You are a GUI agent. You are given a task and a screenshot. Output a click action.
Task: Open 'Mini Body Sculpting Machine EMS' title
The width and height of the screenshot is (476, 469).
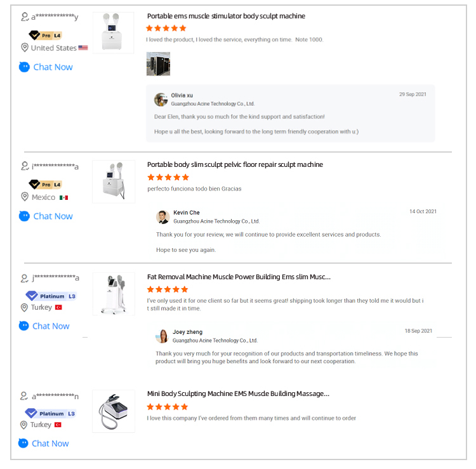238,393
